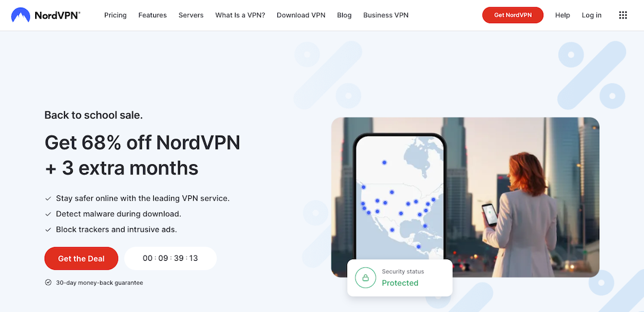Click the phone map mockup image
644x312 pixels.
[400, 197]
